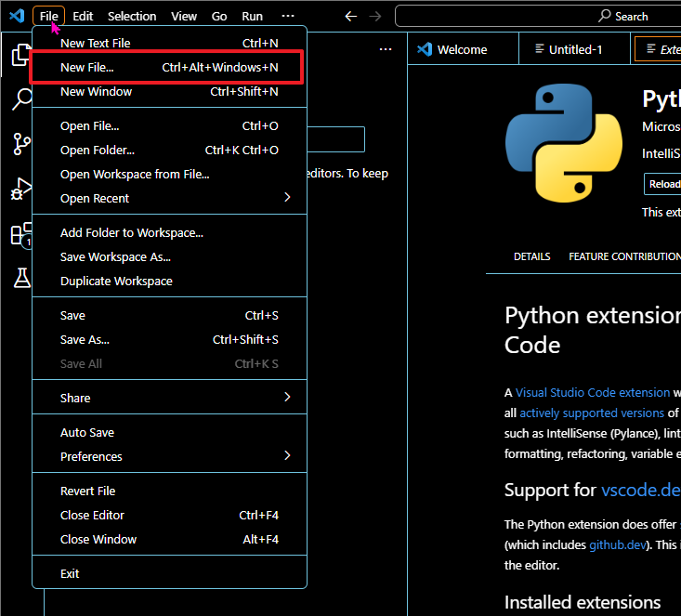Image resolution: width=681 pixels, height=616 pixels.
Task: Follow the Visual Studio Code extension link
Action: pyautogui.click(x=593, y=393)
